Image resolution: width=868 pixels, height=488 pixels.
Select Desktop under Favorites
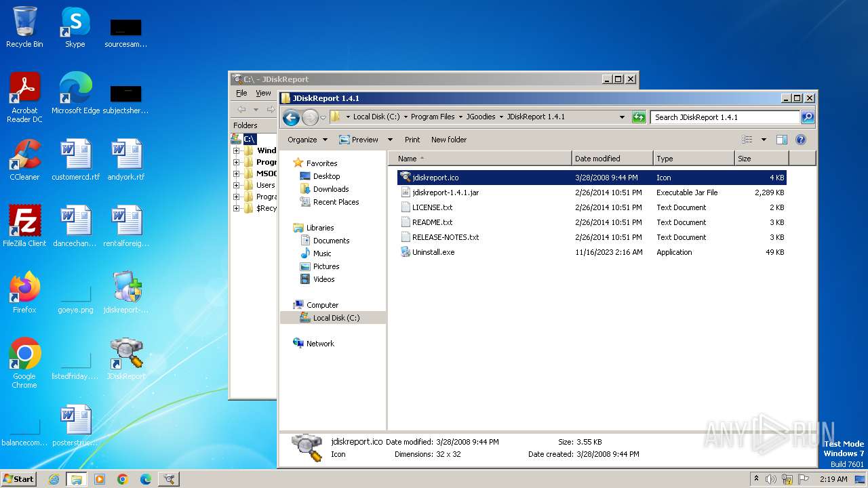pos(326,176)
